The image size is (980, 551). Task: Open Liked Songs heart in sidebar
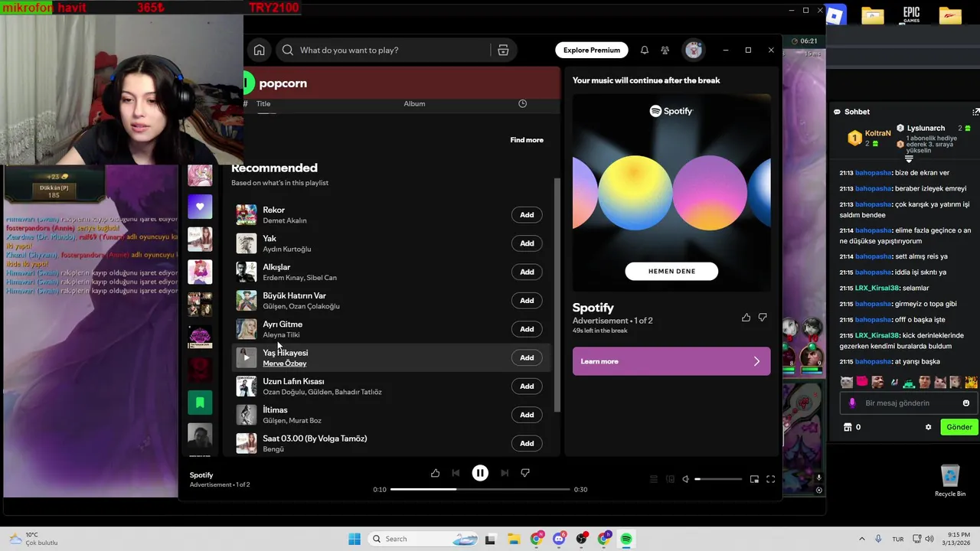(x=200, y=207)
